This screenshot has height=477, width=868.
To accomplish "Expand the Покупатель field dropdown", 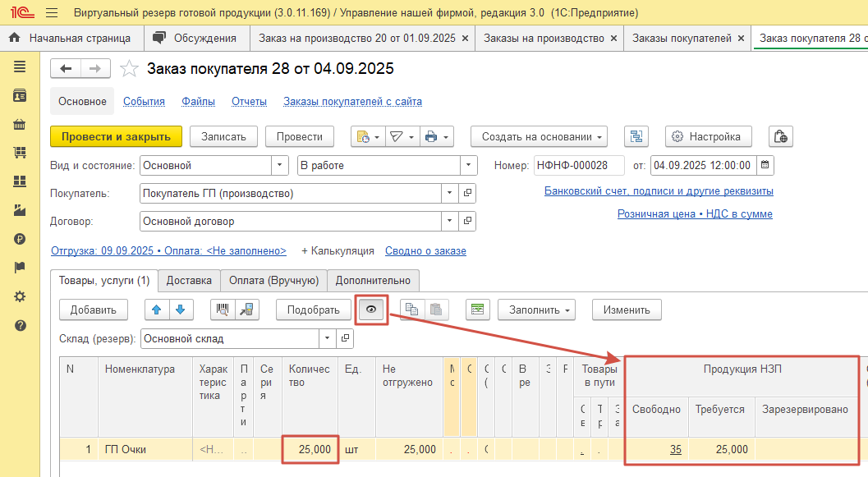I will 449,194.
